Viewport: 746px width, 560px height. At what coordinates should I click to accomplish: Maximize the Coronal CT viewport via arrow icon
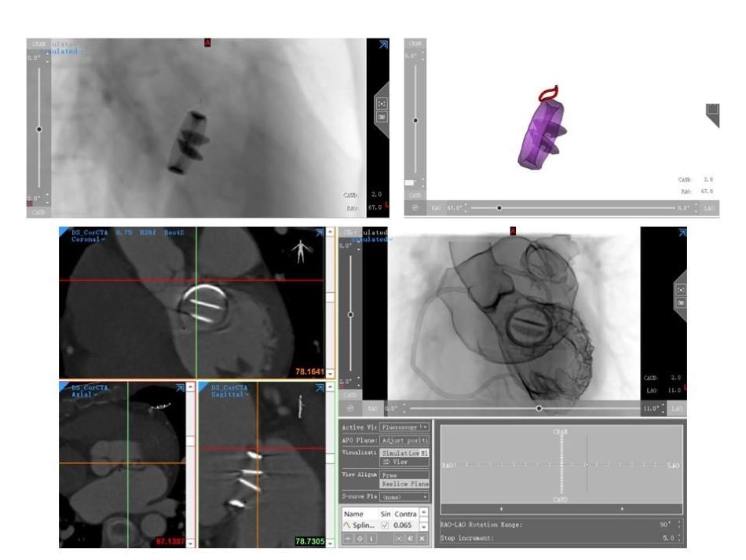320,232
